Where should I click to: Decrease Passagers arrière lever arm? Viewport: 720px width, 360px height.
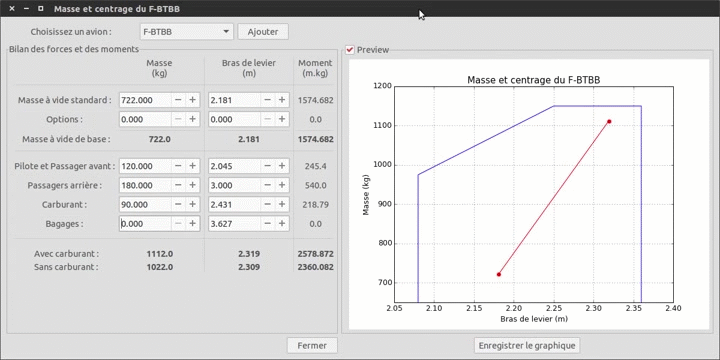(x=268, y=186)
